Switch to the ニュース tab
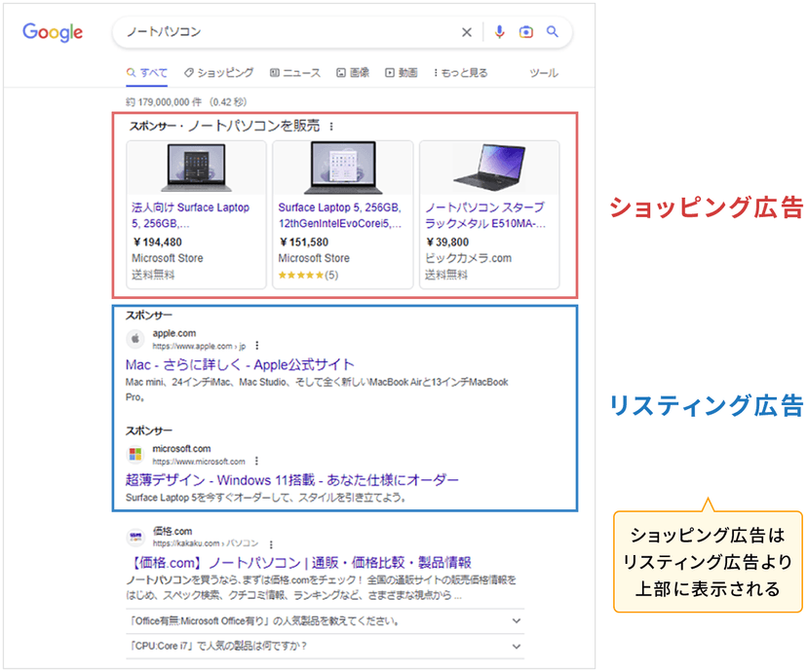Screen dimensions: 807x672 coord(295,73)
